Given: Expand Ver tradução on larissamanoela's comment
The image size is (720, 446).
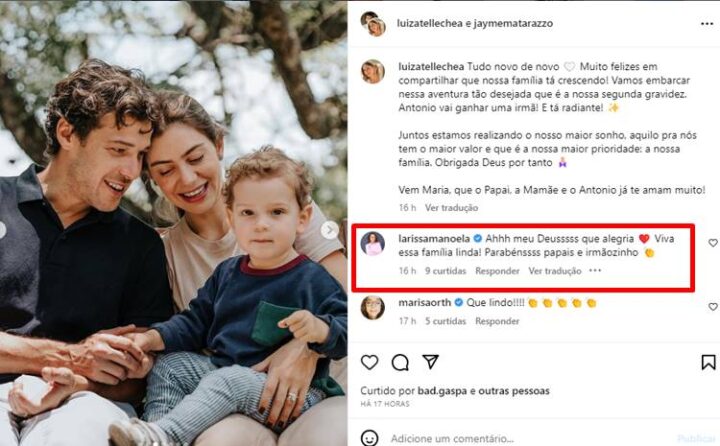Looking at the screenshot, I should 555,271.
